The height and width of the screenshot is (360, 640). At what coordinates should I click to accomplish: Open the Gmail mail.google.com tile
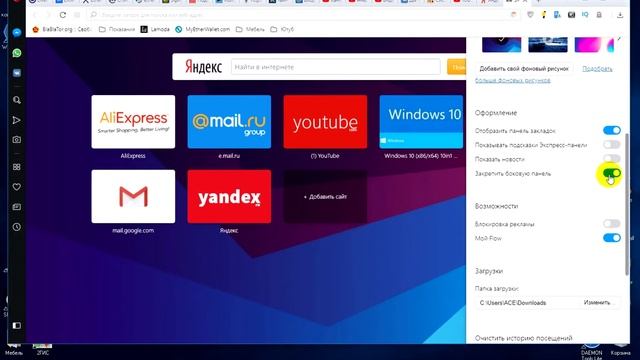click(133, 196)
